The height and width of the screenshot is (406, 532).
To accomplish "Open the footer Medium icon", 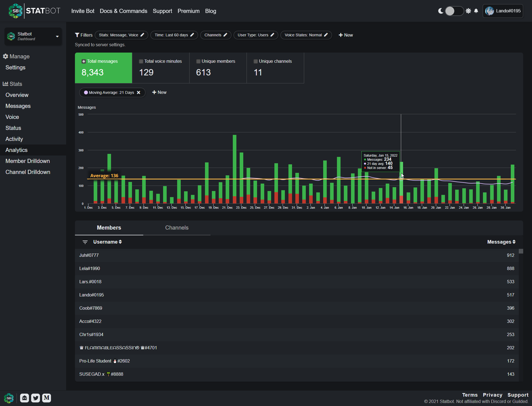I will [47, 398].
